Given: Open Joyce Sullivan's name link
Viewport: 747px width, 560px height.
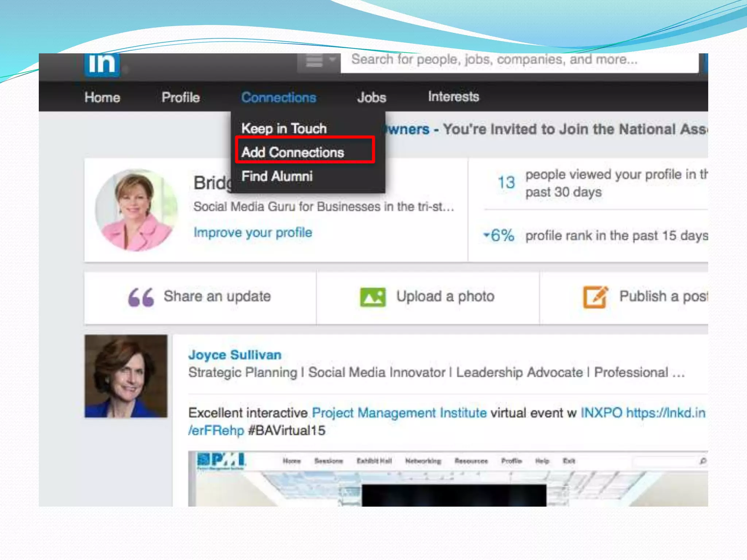Looking at the screenshot, I should 235,355.
